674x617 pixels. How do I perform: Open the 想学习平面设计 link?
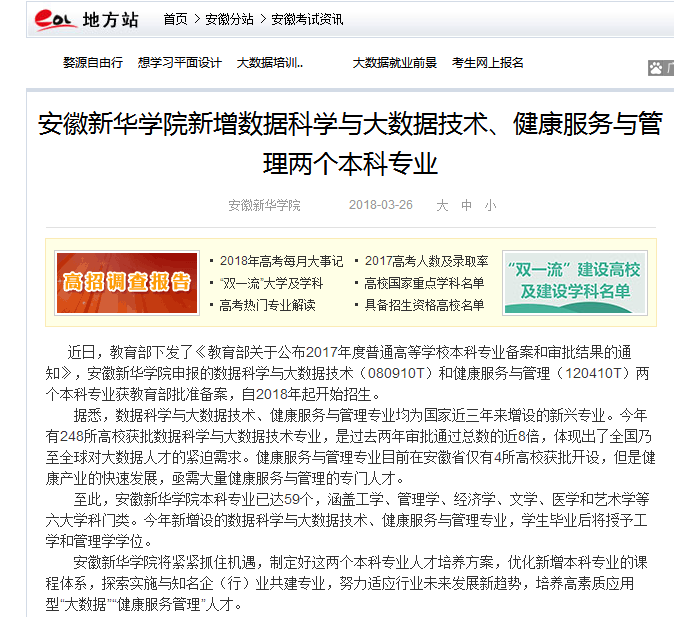[179, 62]
